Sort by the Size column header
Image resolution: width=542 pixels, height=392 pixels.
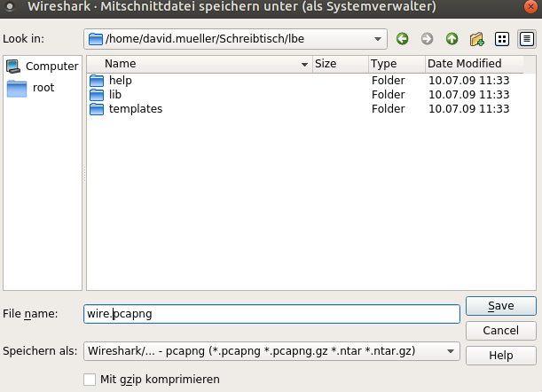click(341, 64)
